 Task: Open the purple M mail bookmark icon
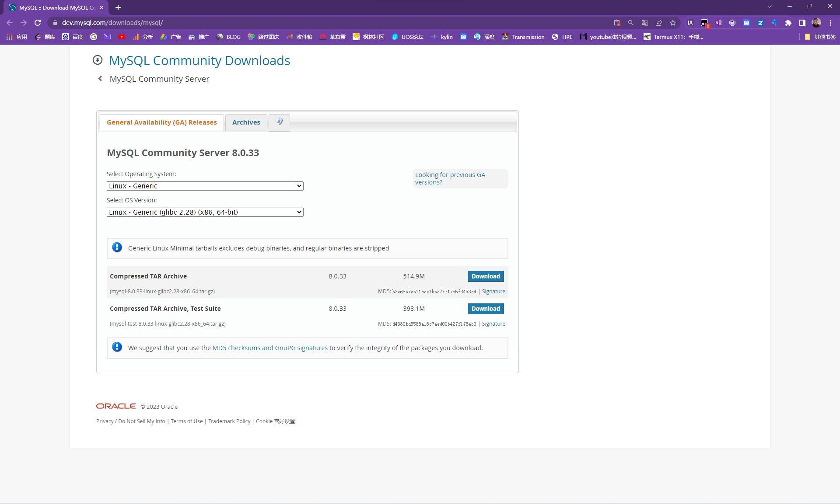click(108, 37)
